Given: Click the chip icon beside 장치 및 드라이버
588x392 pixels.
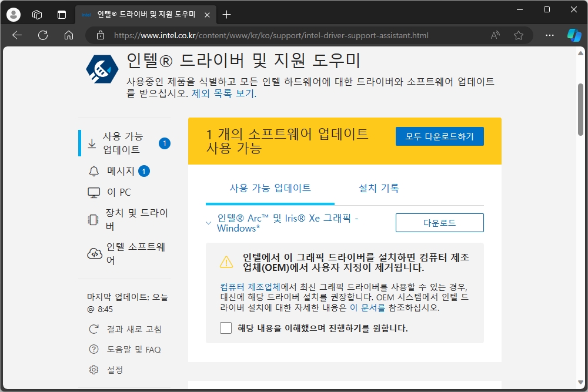Looking at the screenshot, I should 93,220.
